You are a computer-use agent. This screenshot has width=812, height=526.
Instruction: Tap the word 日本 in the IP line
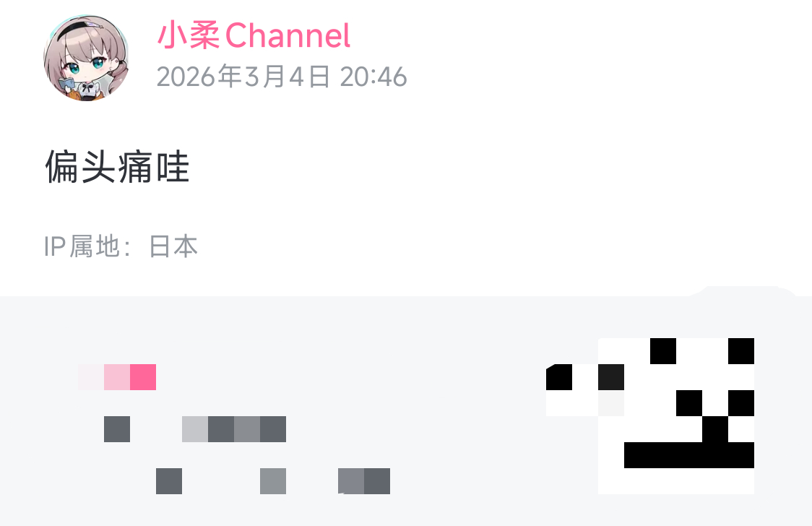173,246
